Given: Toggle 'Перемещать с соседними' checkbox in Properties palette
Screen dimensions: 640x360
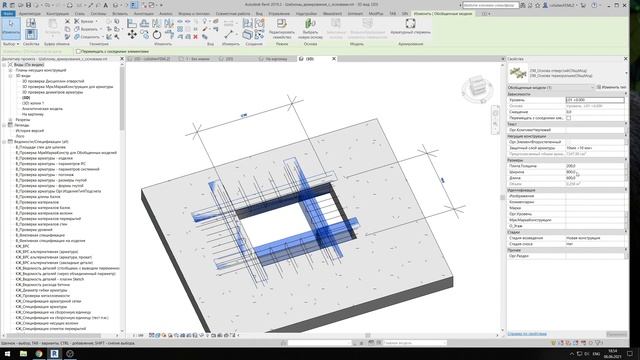Looking at the screenshot, I should click(568, 118).
